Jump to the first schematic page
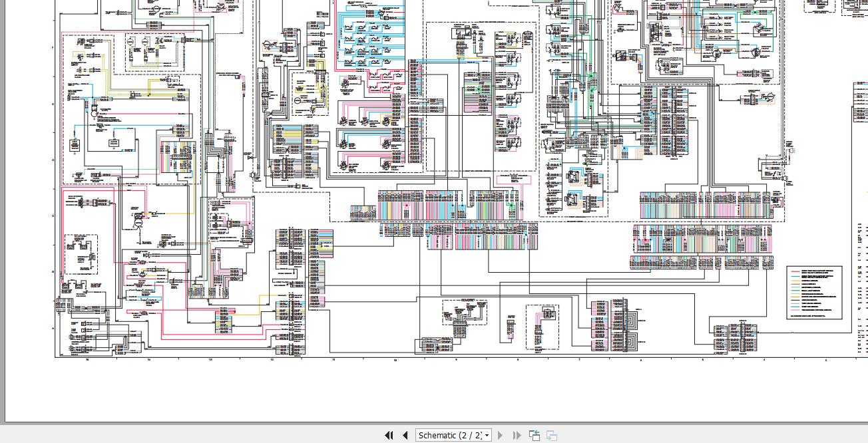This screenshot has height=443, width=868. click(x=389, y=436)
